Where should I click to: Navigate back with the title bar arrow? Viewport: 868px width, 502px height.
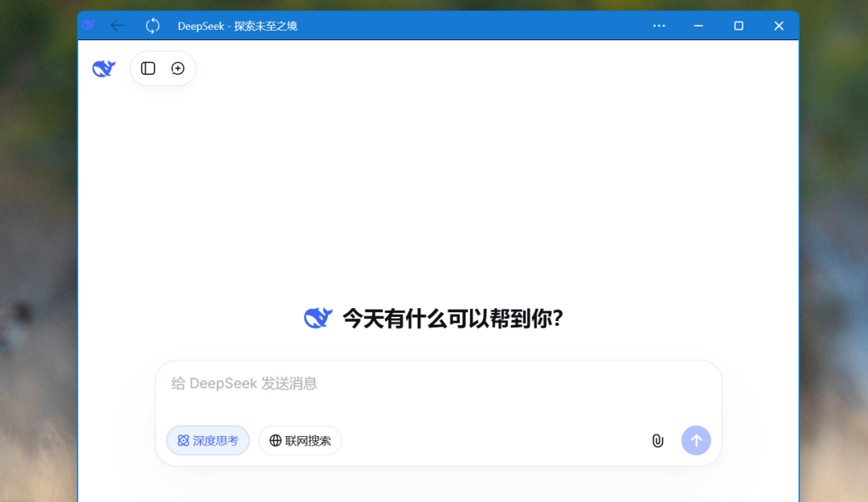tap(117, 25)
